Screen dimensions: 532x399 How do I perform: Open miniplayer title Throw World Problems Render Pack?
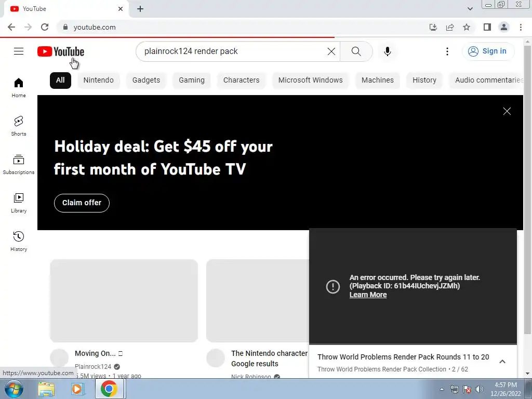click(x=403, y=357)
